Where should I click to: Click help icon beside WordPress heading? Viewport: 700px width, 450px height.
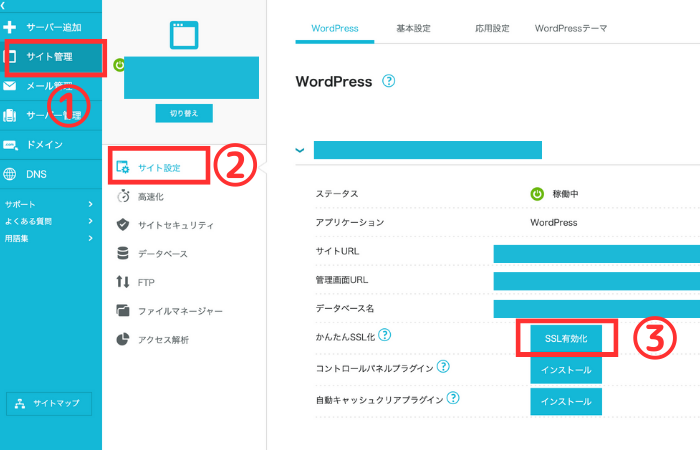pyautogui.click(x=388, y=81)
